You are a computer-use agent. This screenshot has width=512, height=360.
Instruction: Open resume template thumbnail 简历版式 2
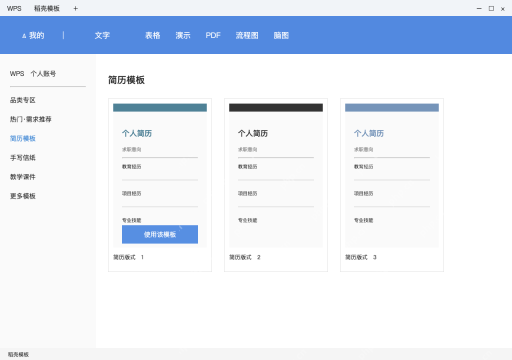point(276,175)
